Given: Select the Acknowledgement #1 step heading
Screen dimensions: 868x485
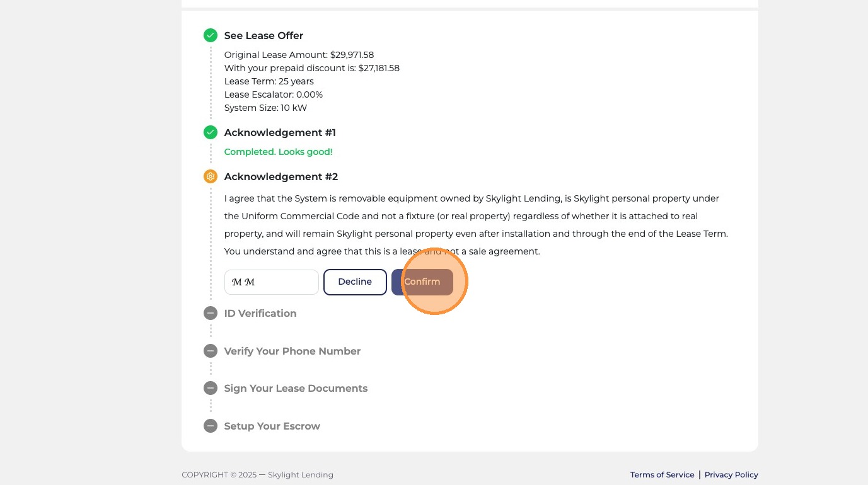Looking at the screenshot, I should [x=280, y=133].
